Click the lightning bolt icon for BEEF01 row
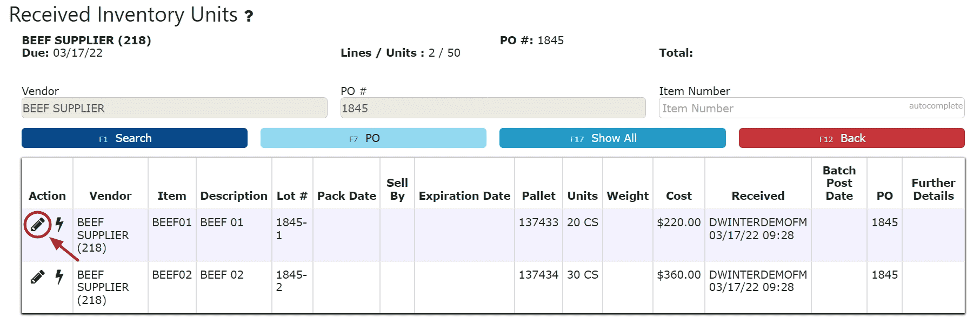Viewport: 980px width, 324px height. (59, 224)
